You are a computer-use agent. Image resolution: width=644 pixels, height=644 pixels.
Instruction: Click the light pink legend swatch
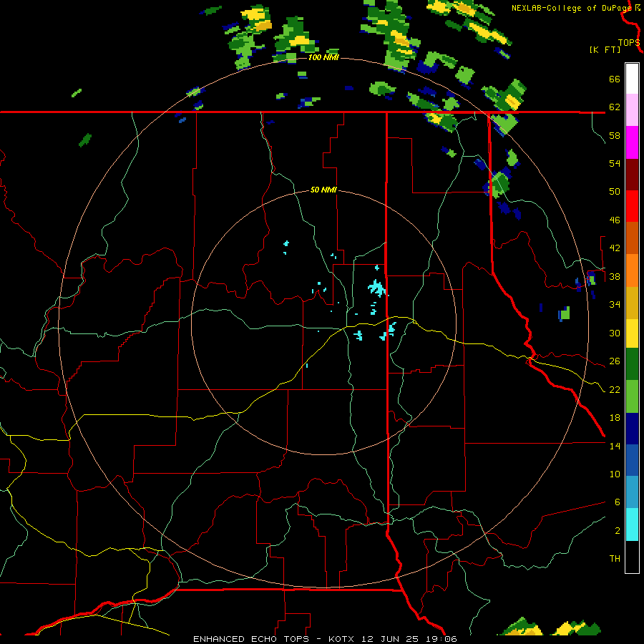(632, 109)
